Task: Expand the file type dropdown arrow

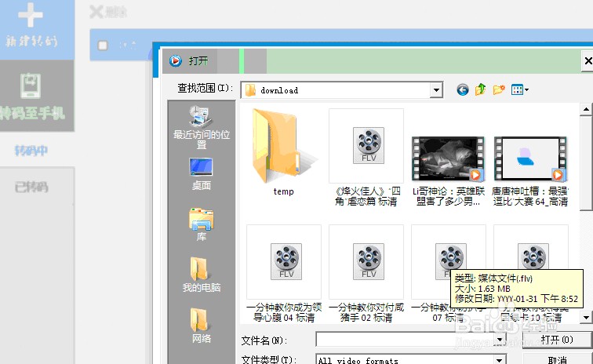Action: (500, 360)
